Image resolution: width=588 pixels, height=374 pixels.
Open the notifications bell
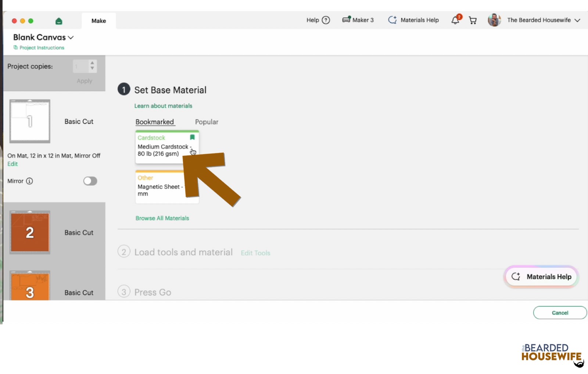coord(455,20)
